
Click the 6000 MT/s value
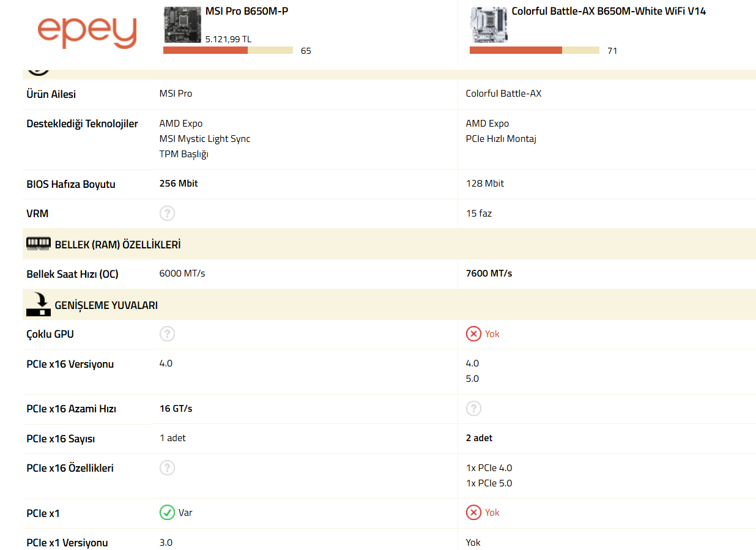coord(182,273)
